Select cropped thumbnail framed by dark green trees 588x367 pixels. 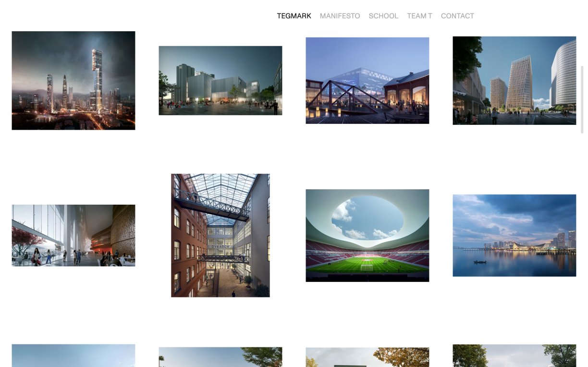514,356
